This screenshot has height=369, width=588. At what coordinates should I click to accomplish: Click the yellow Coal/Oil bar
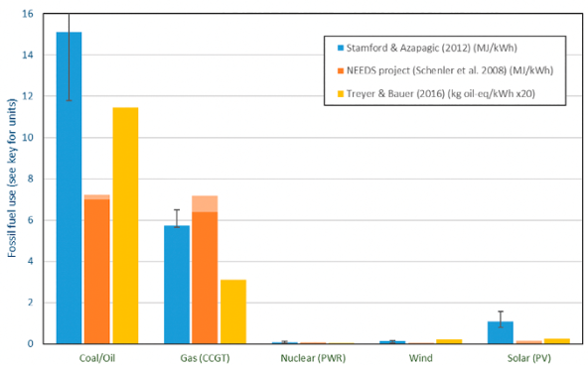pos(125,225)
